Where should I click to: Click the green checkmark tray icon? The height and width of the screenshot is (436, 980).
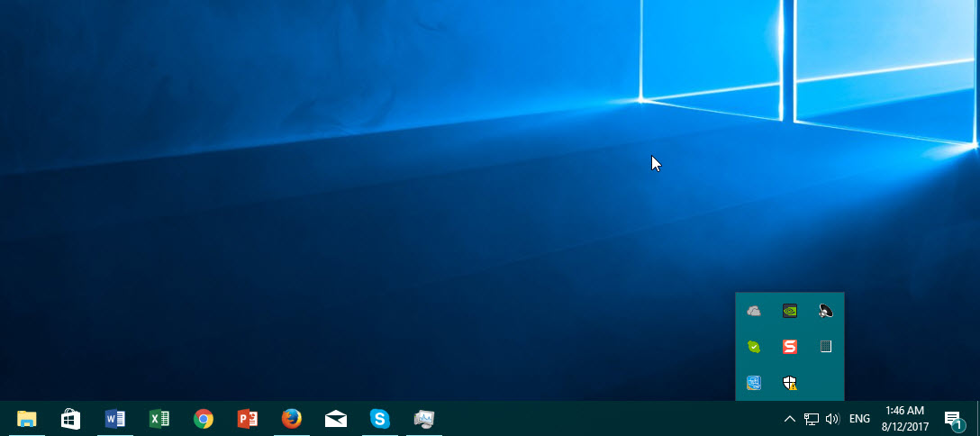(x=754, y=347)
